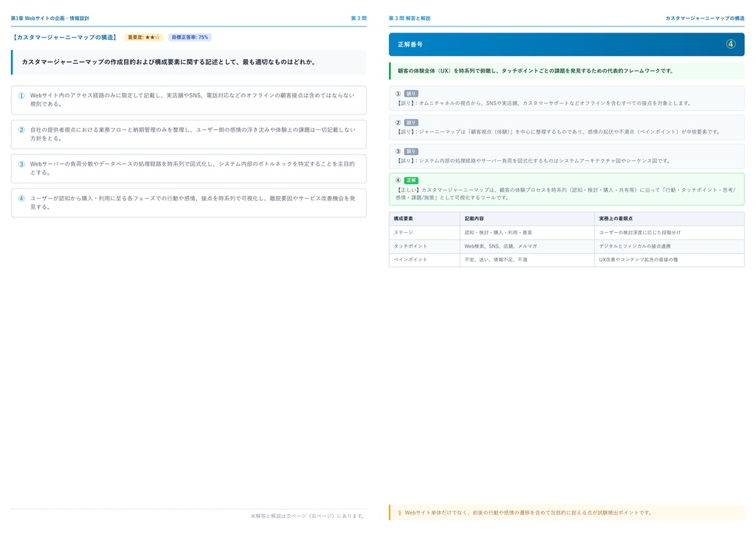Click the right-page header カスタマージャーニーマップの構造
Screen dimensions: 756x535
pos(704,18)
